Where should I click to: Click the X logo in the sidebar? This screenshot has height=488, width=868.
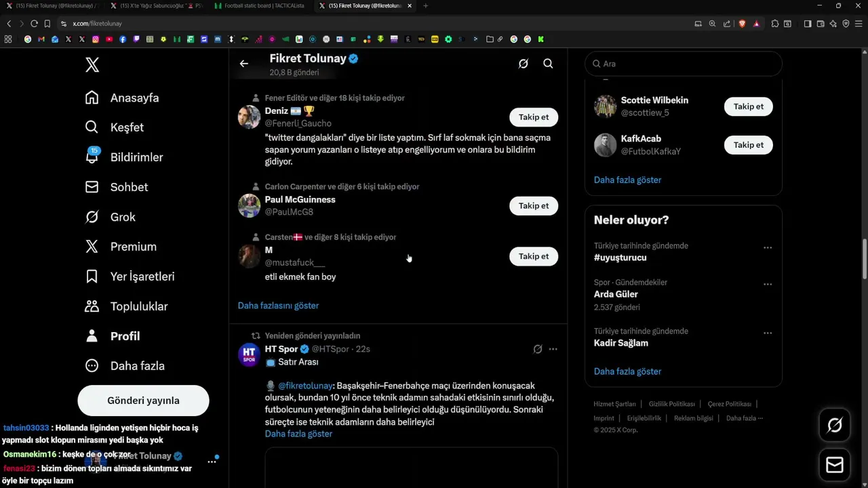(x=92, y=65)
